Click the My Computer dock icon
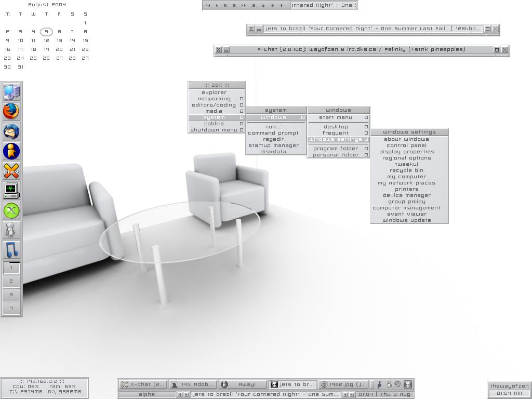The width and height of the screenshot is (532, 399). click(x=11, y=92)
